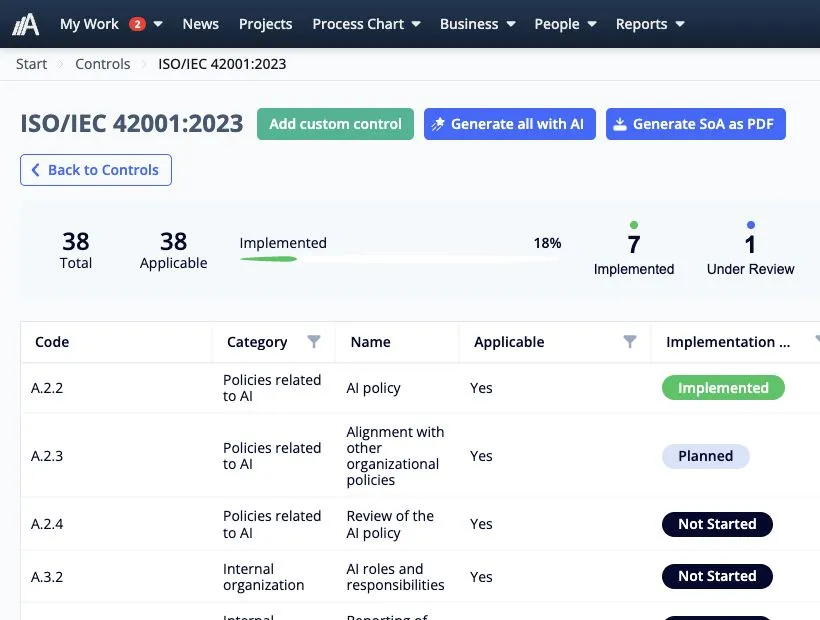Click Generate SoA as PDF button
The image size is (820, 620).
pyautogui.click(x=696, y=124)
